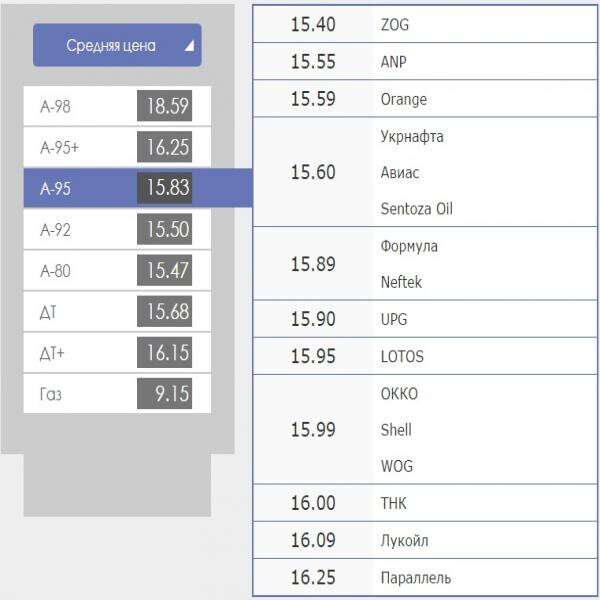Select the ДТ+ premium diesel row
Image resolution: width=600 pixels, height=600 pixels.
point(117,352)
